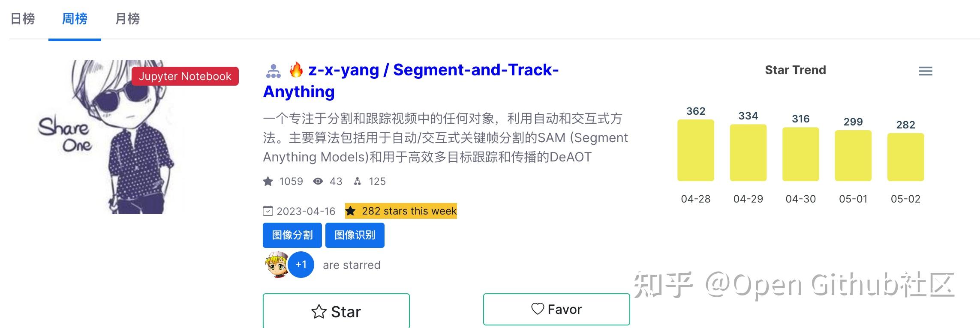The height and width of the screenshot is (328, 980).
Task: Toggle Star on this repository
Action: click(x=336, y=311)
